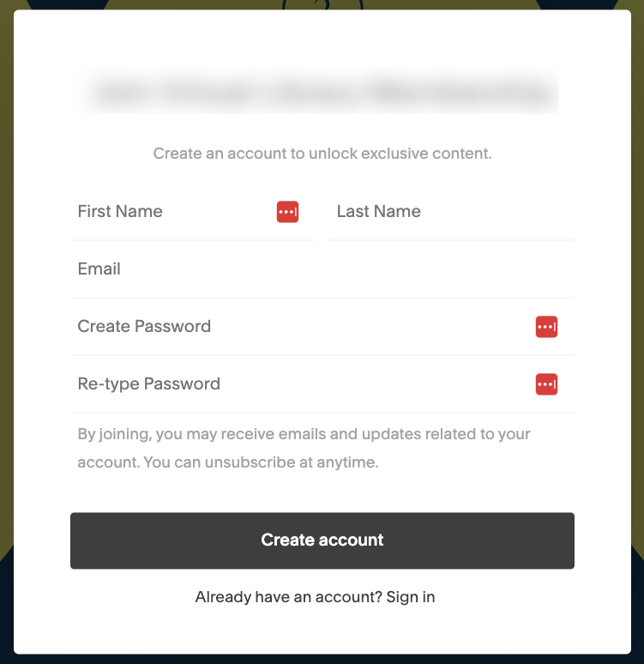Follow the Sign in link

coord(411,597)
